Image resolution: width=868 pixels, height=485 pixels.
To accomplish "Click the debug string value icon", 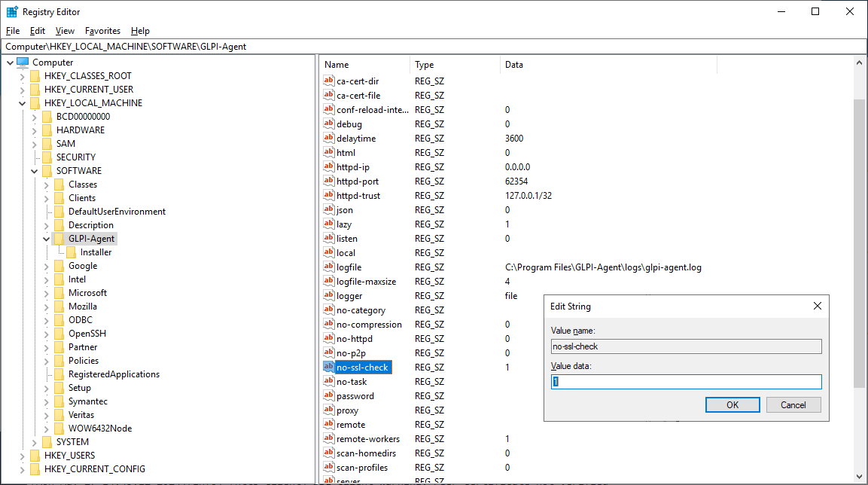I will coord(329,124).
